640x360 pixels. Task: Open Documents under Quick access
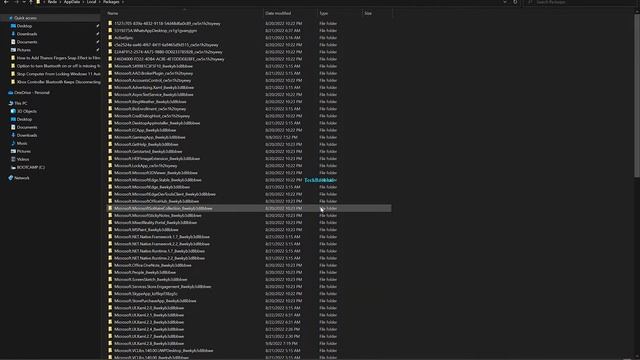(x=27, y=42)
